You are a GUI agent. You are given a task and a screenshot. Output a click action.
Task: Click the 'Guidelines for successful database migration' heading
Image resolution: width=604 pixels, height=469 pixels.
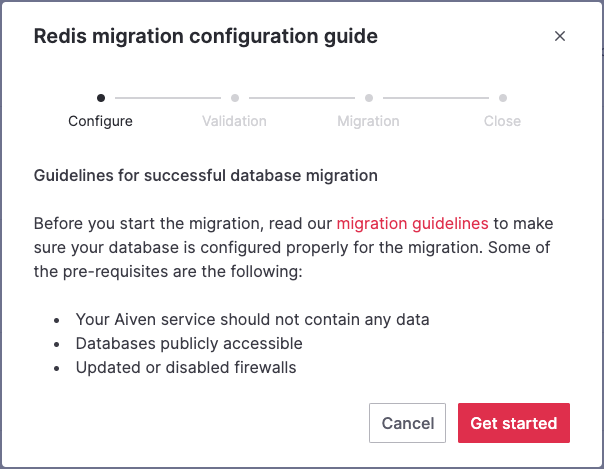click(206, 175)
